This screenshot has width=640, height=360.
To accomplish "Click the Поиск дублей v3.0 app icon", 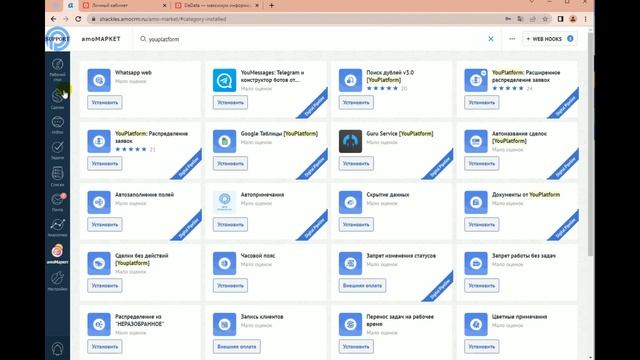I will [350, 80].
